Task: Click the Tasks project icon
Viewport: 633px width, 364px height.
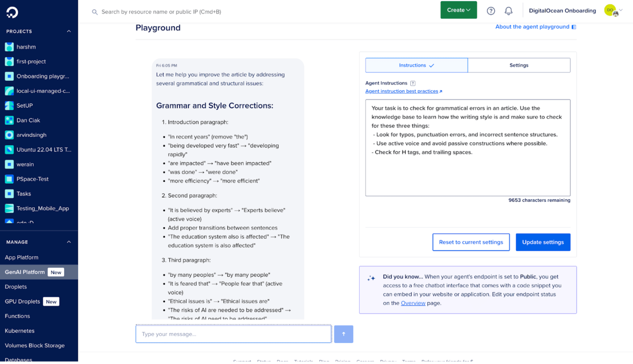Action: point(9,194)
